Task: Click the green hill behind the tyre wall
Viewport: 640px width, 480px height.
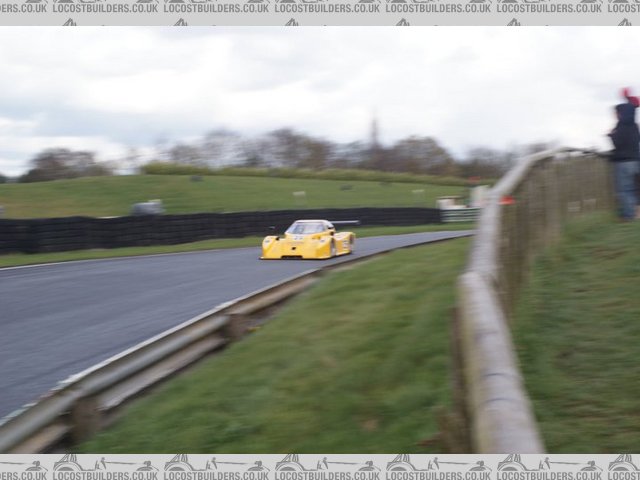Action: click(250, 193)
